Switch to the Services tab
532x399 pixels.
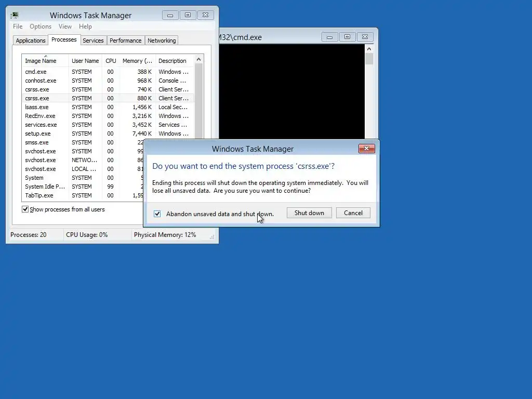click(93, 41)
